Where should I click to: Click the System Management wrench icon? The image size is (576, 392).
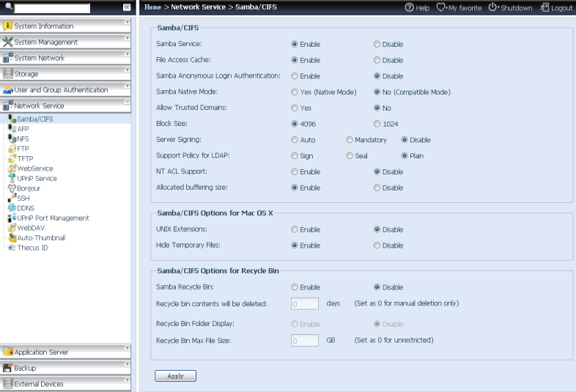pos(7,42)
